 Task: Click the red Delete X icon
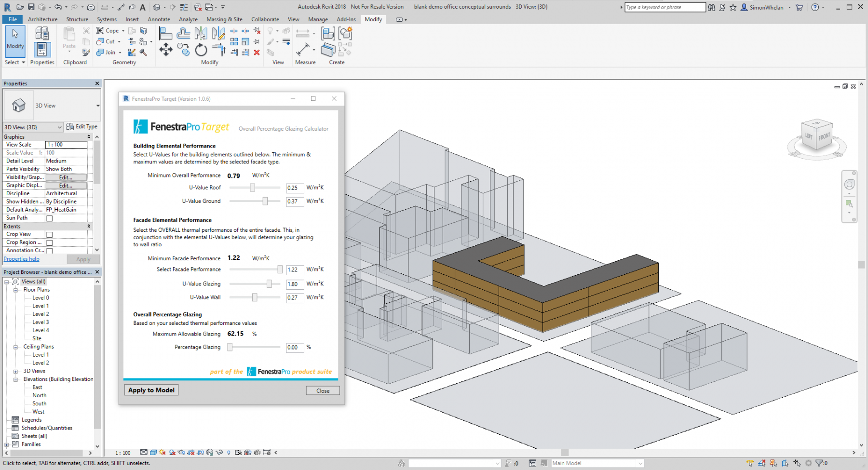(x=257, y=53)
